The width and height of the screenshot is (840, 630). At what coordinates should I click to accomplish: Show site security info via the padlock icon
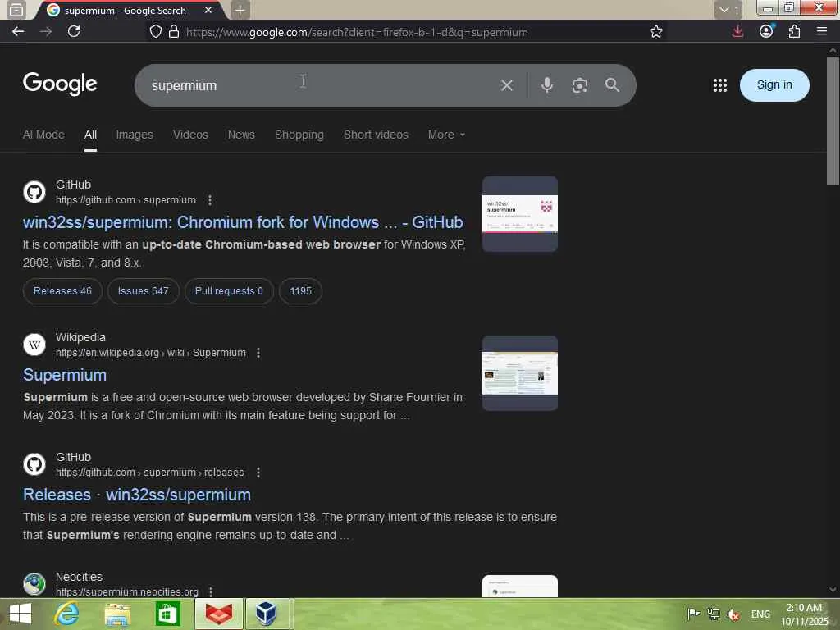tap(174, 32)
